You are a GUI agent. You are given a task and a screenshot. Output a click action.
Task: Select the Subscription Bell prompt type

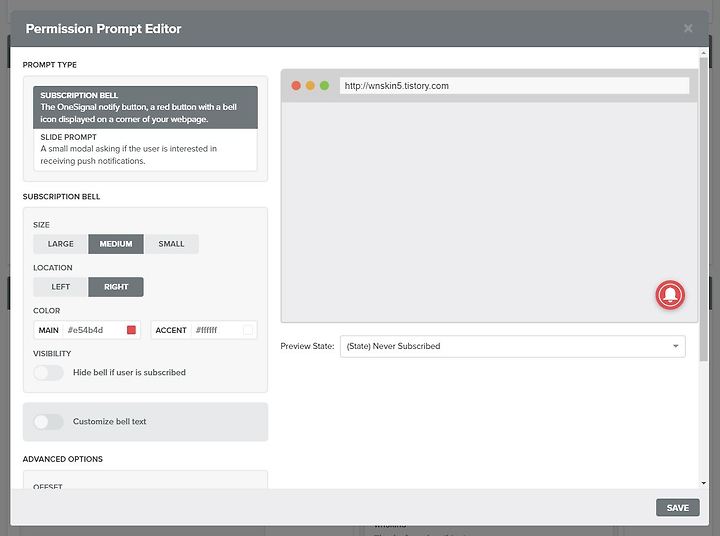pos(145,107)
